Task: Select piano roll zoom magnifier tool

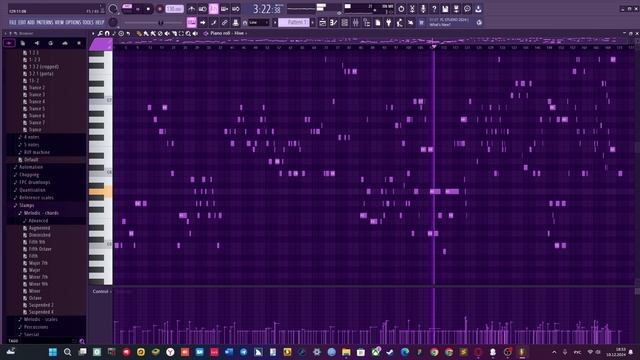Action: point(188,33)
